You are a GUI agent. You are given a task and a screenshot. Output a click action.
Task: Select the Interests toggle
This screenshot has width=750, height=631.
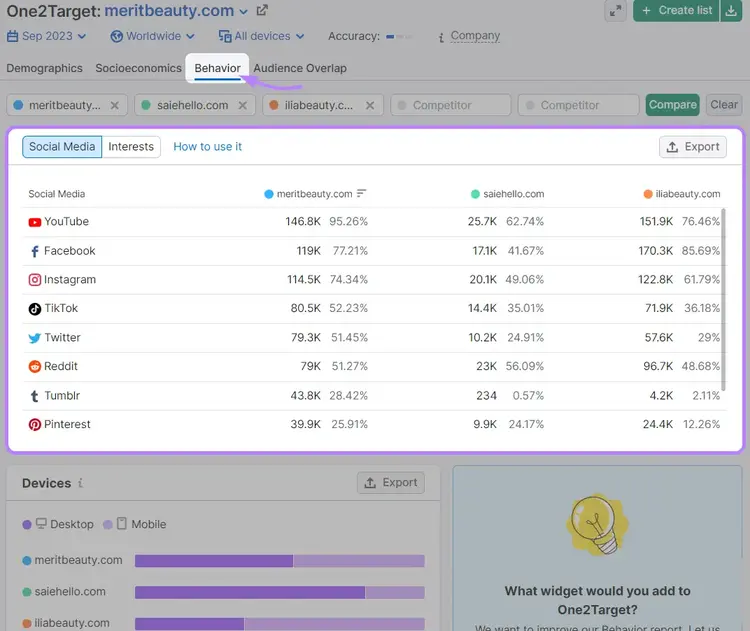pyautogui.click(x=131, y=147)
